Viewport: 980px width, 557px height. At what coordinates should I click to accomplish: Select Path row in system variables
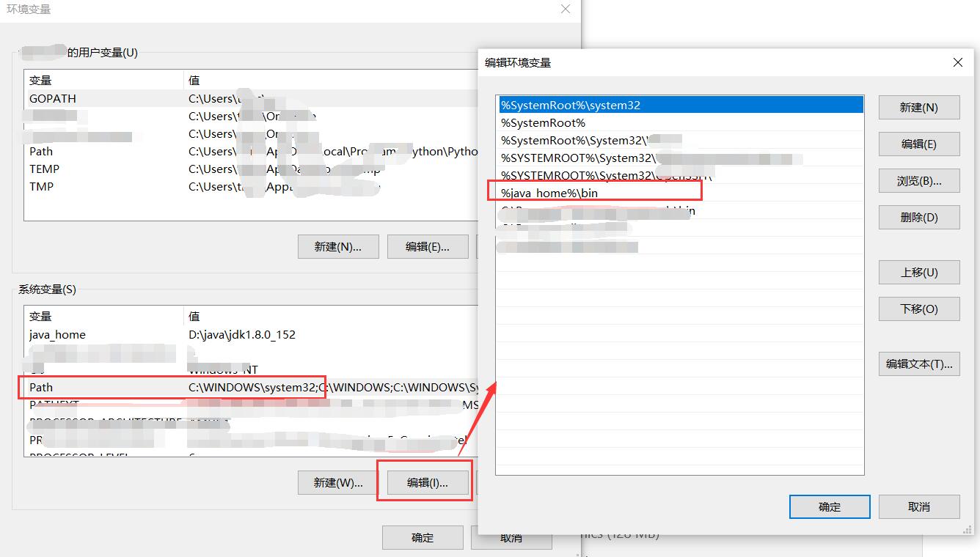coord(42,388)
